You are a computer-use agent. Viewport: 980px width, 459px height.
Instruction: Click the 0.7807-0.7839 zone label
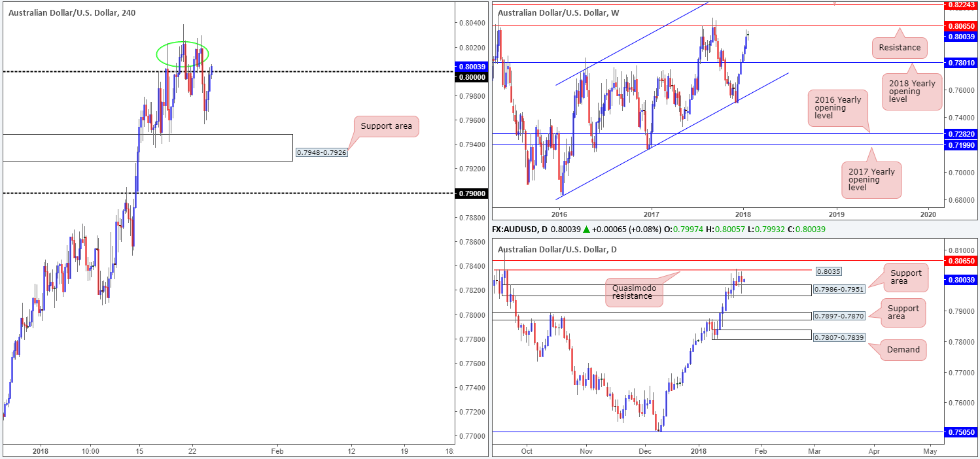838,337
